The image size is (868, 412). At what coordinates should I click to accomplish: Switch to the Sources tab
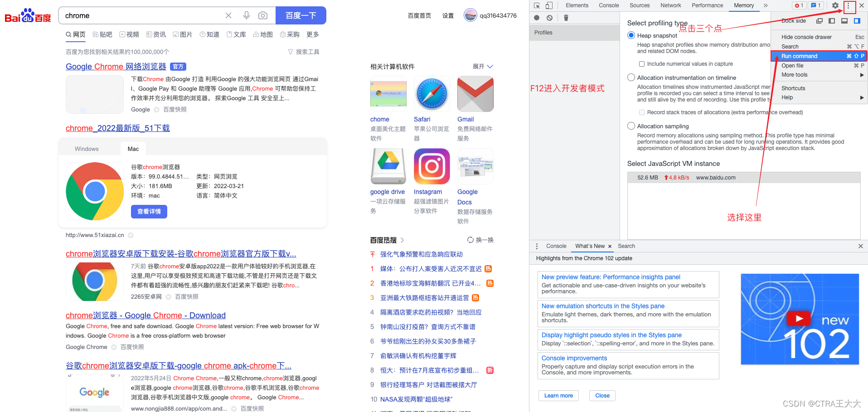point(639,5)
